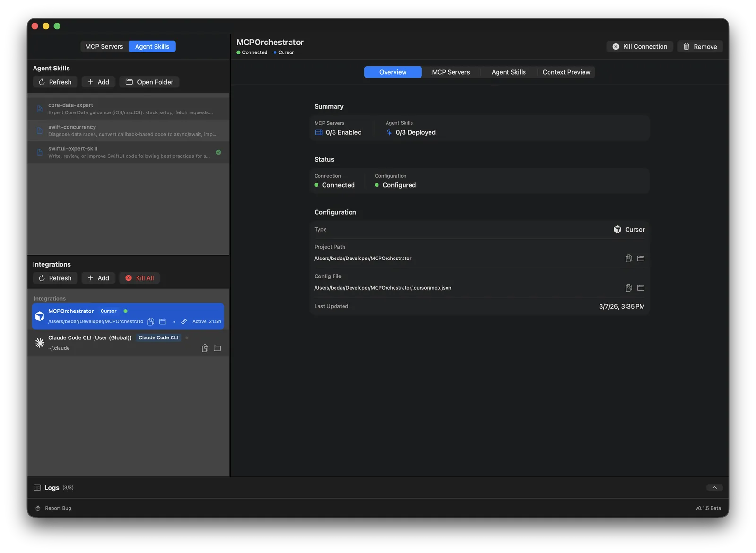The width and height of the screenshot is (756, 553).
Task: Open the ~/.claude folder
Action: tap(217, 348)
